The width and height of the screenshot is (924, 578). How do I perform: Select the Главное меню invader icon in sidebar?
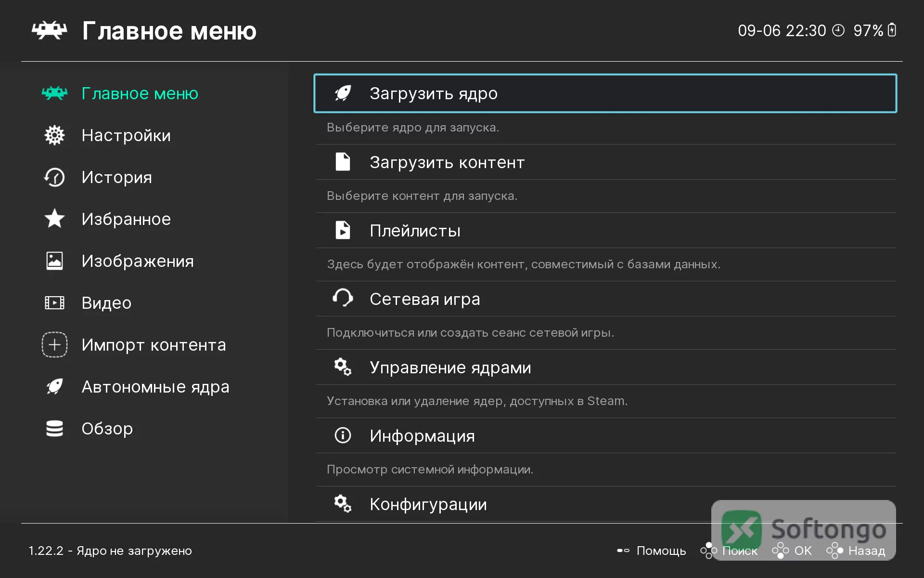[x=54, y=93]
